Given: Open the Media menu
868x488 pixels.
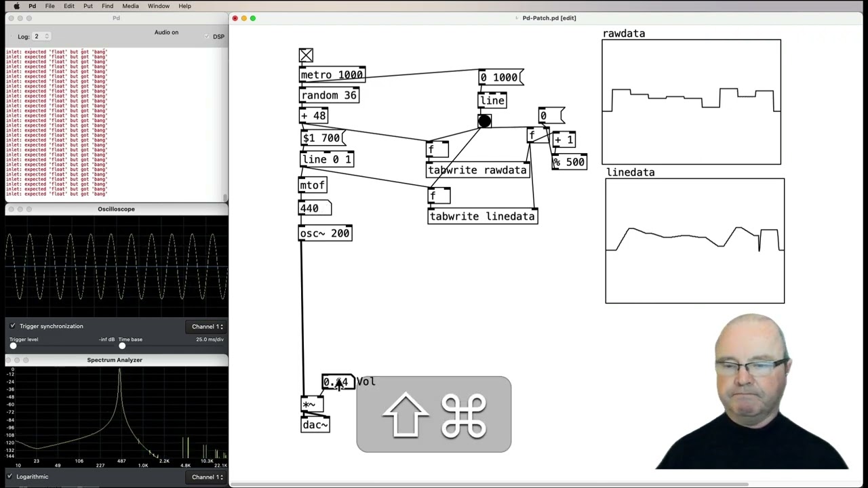Looking at the screenshot, I should 130,6.
